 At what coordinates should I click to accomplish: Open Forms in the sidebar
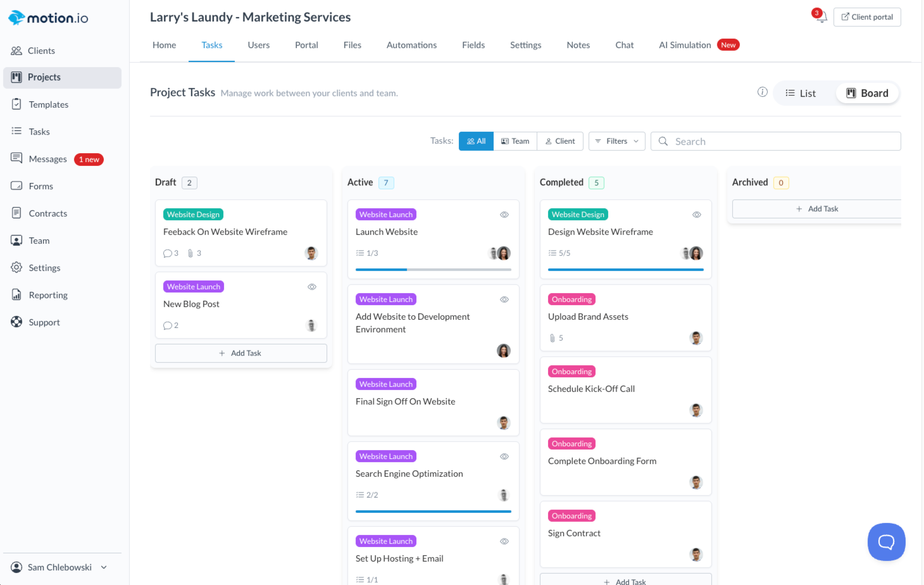[x=41, y=186]
